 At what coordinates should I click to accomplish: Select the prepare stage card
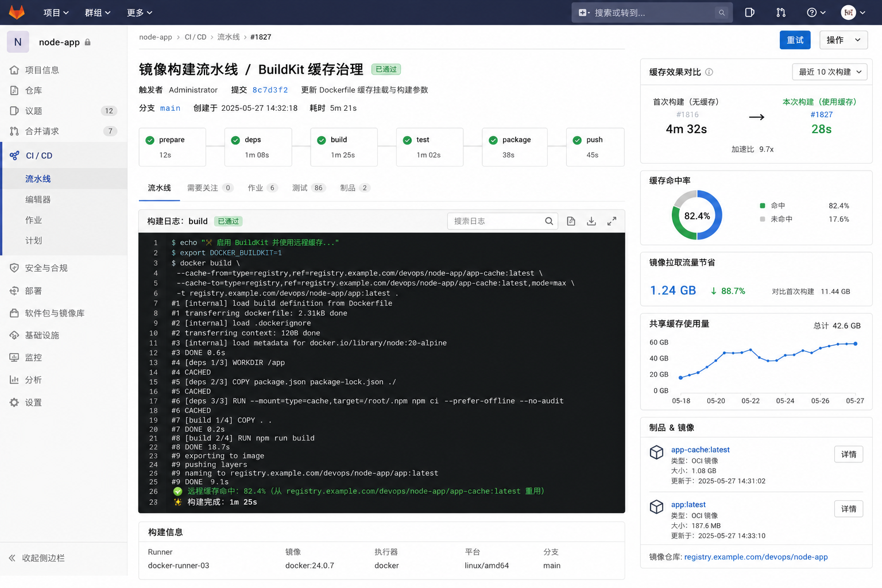172,147
